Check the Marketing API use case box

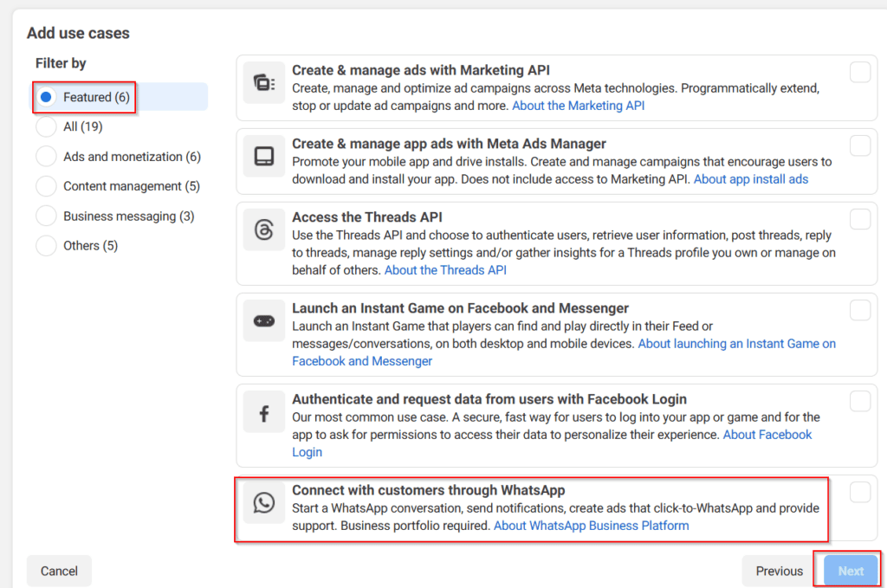(x=860, y=73)
